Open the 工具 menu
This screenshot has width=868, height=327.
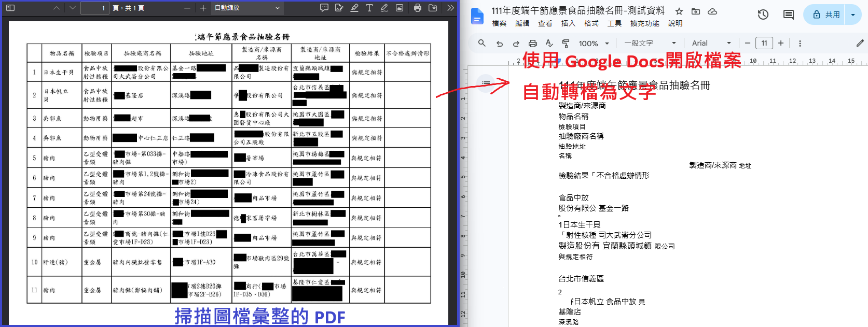[x=614, y=23]
